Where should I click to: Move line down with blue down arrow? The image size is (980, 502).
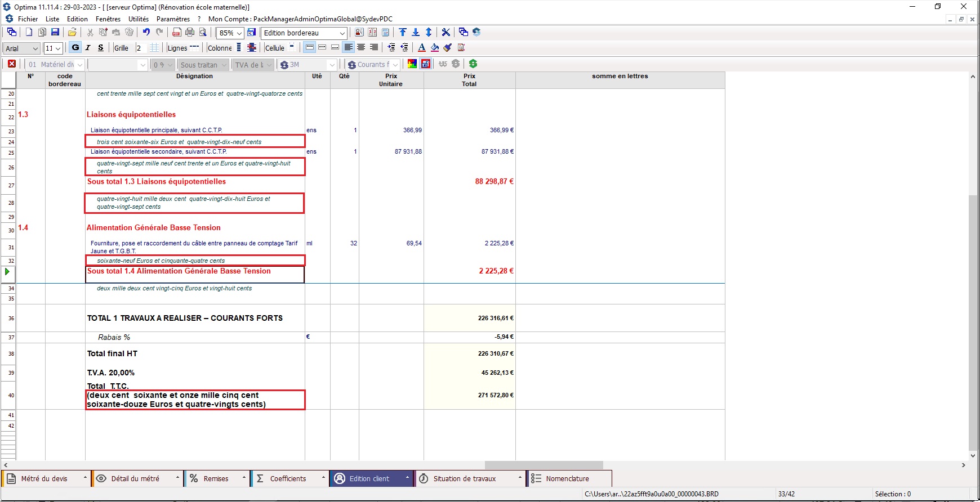tap(416, 33)
